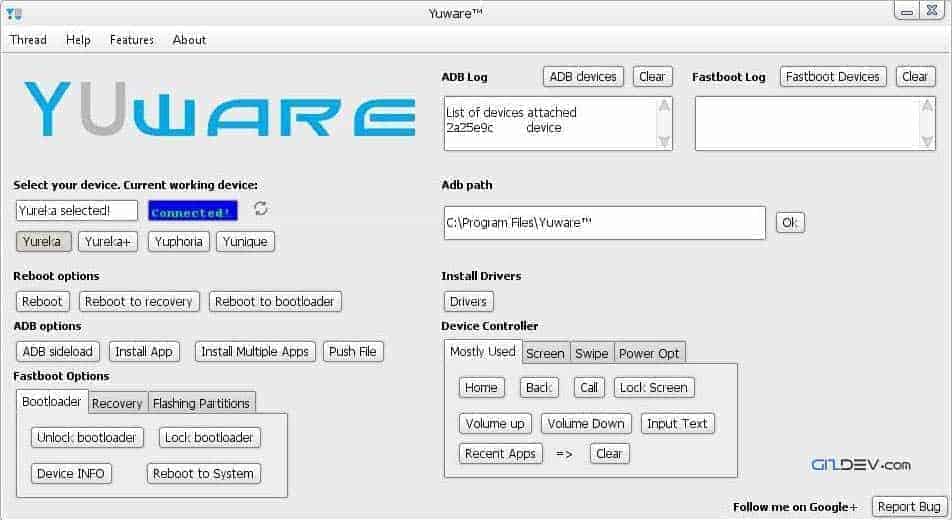Open the Thread menu
This screenshot has width=952, height=520.
(x=28, y=40)
